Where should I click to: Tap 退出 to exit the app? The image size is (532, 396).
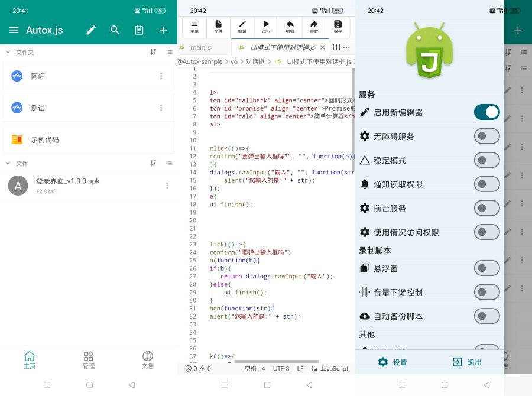tap(467, 362)
